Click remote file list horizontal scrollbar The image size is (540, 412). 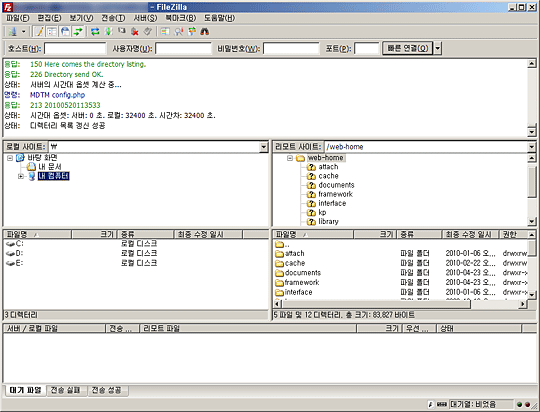click(377, 304)
